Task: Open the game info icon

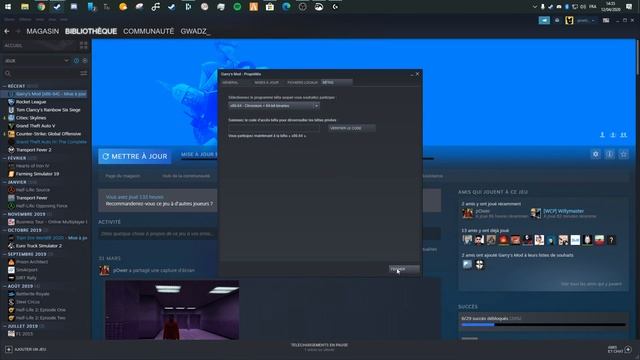Action: (610, 154)
